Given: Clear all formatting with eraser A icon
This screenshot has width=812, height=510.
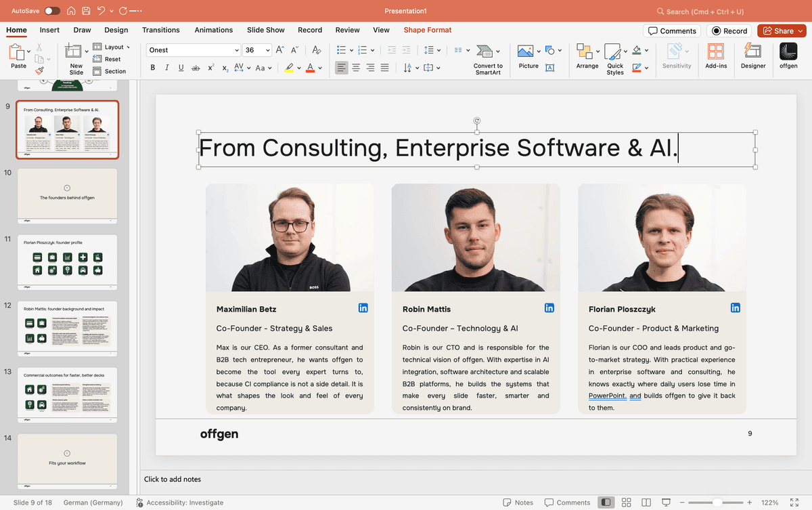Looking at the screenshot, I should [x=315, y=50].
